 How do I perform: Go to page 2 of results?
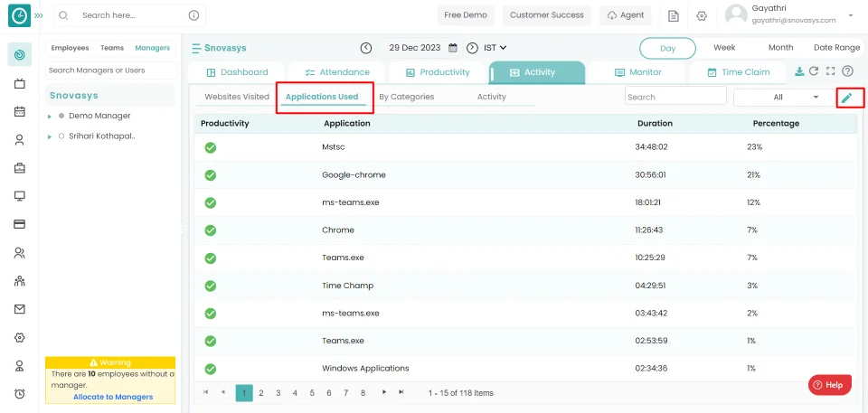pyautogui.click(x=261, y=392)
